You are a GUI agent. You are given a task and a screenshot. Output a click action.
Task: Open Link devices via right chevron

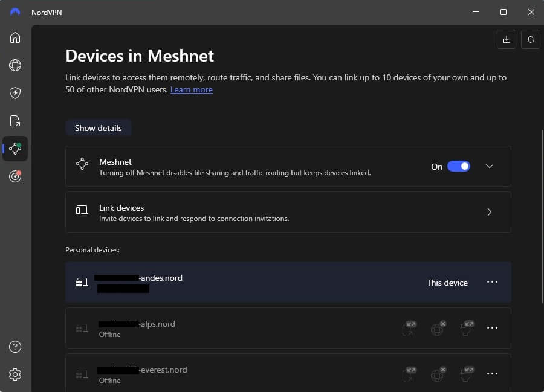pyautogui.click(x=490, y=212)
